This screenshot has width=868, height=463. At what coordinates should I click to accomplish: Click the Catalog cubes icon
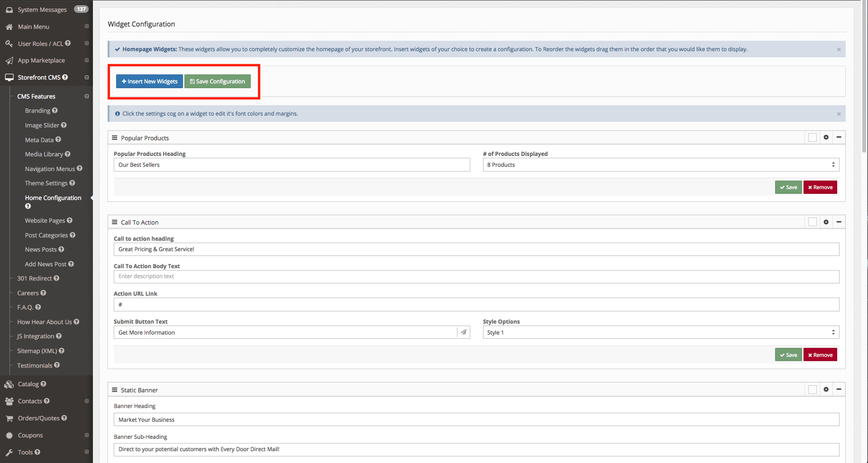9,384
